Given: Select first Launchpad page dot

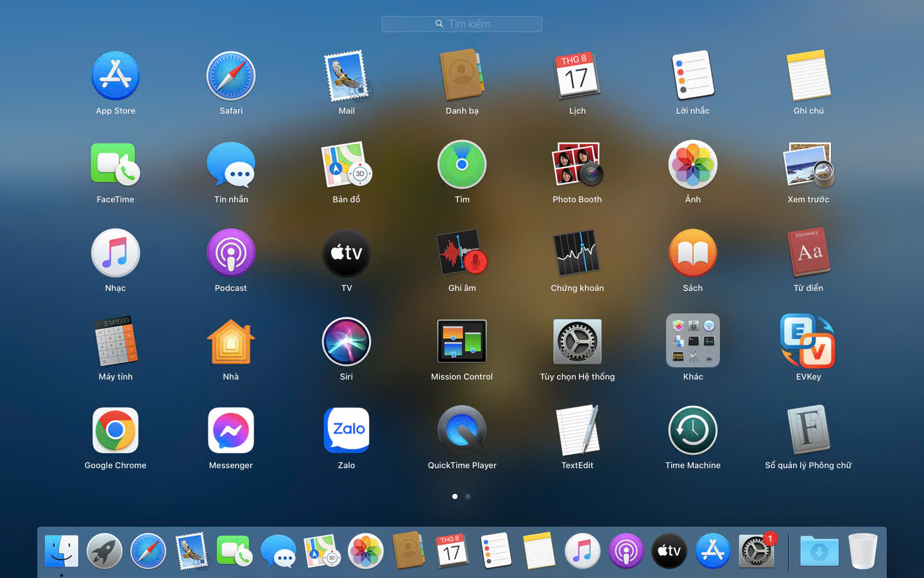Looking at the screenshot, I should [x=455, y=496].
